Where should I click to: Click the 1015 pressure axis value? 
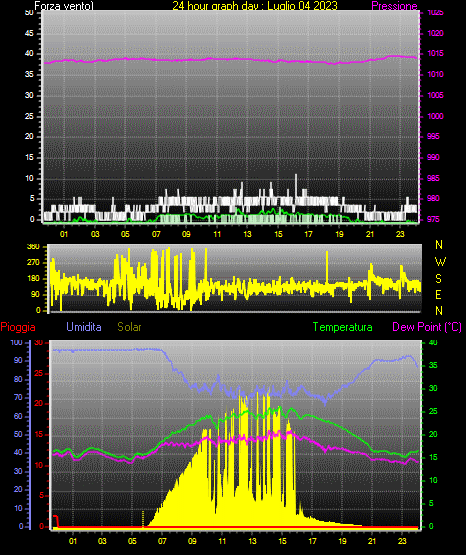coord(435,53)
